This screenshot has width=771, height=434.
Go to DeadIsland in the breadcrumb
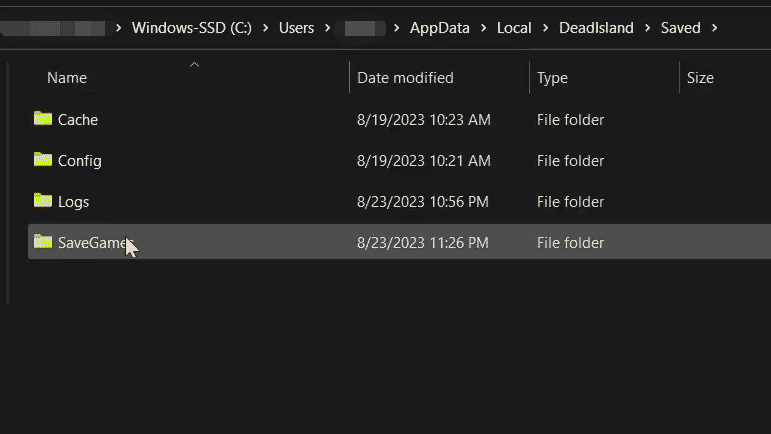tap(596, 28)
